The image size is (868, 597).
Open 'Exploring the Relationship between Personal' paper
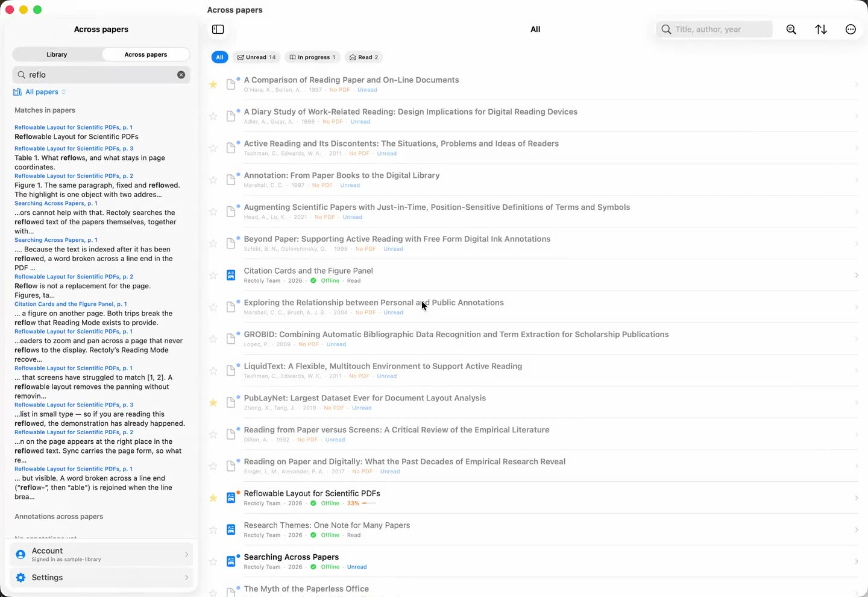tap(374, 303)
